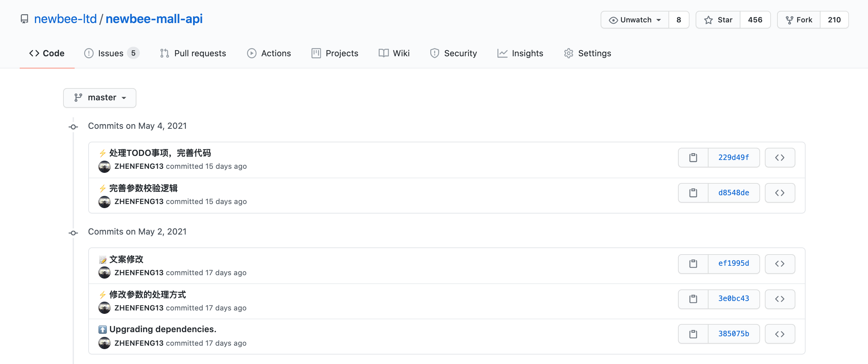This screenshot has width=868, height=364.
Task: Copy full SHA for commit 3e0bc43
Action: click(x=693, y=299)
